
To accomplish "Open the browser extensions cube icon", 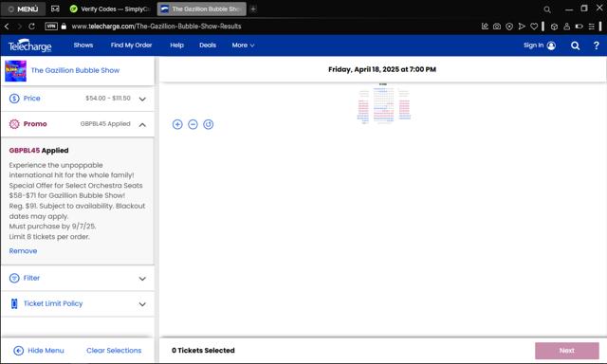I will tap(554, 27).
